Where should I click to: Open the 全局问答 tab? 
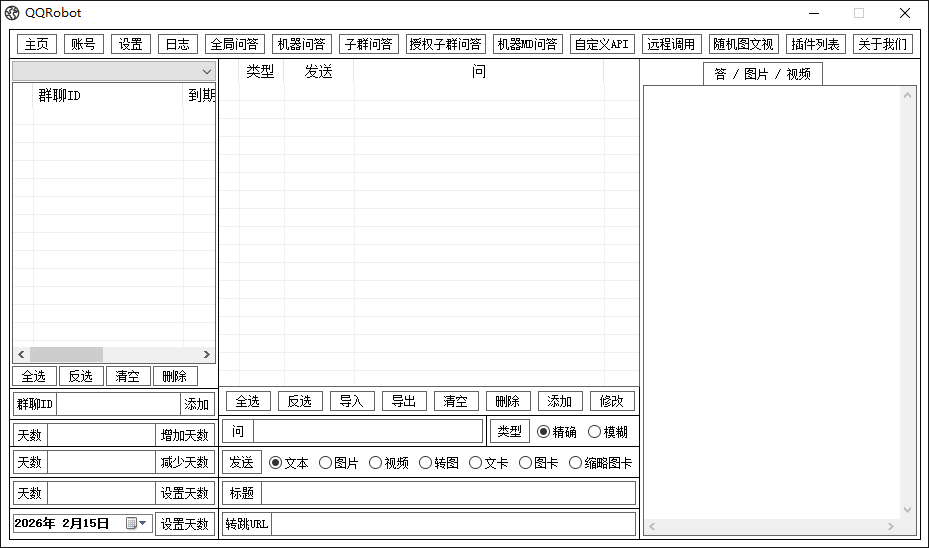(x=234, y=44)
